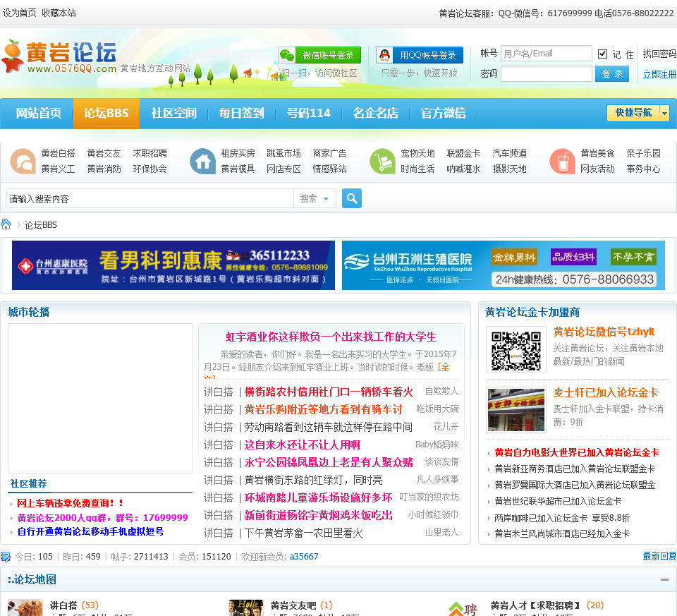Image resolution: width=677 pixels, height=616 pixels.
Task: Click the QQ penguin login icon
Action: coord(385,55)
